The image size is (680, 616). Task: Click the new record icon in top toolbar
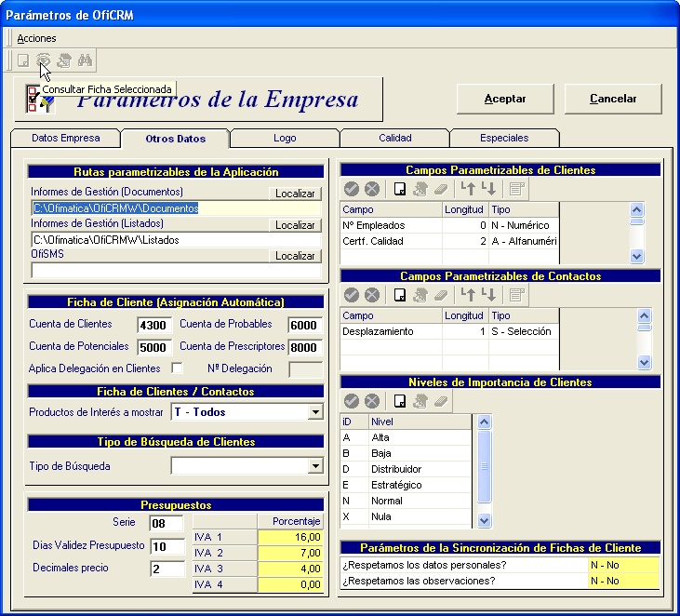pos(23,60)
